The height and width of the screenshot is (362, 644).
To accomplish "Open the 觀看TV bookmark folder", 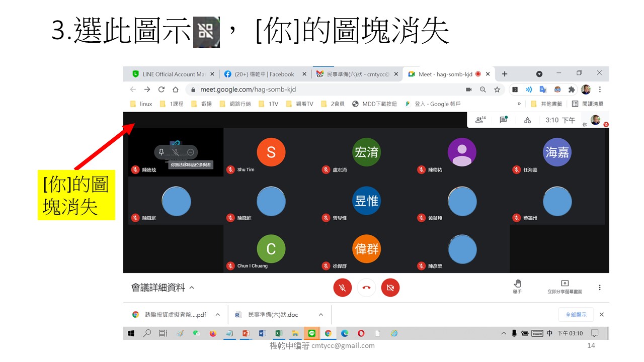I will 300,104.
